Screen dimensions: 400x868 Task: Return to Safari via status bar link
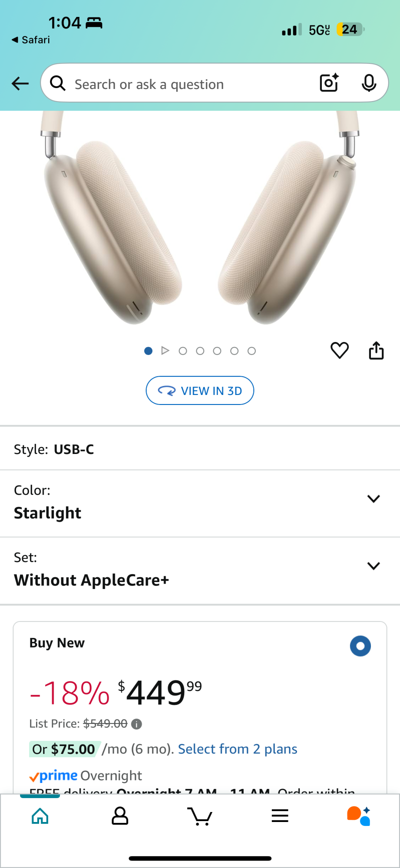(30, 40)
